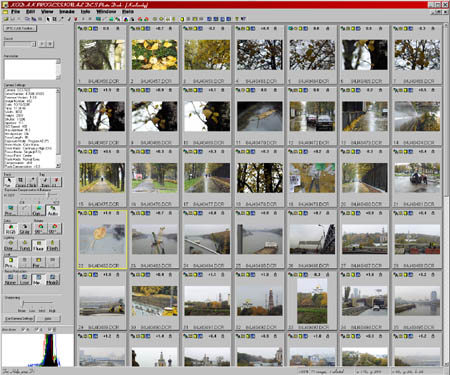450x375 pixels.
Task: Toggle the first histogram channel checkbox
Action: coord(24,330)
